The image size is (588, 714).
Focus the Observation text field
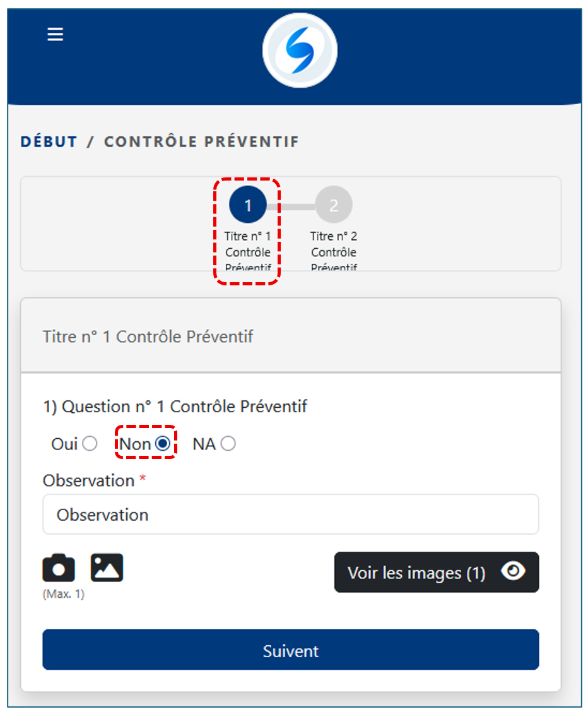click(290, 515)
